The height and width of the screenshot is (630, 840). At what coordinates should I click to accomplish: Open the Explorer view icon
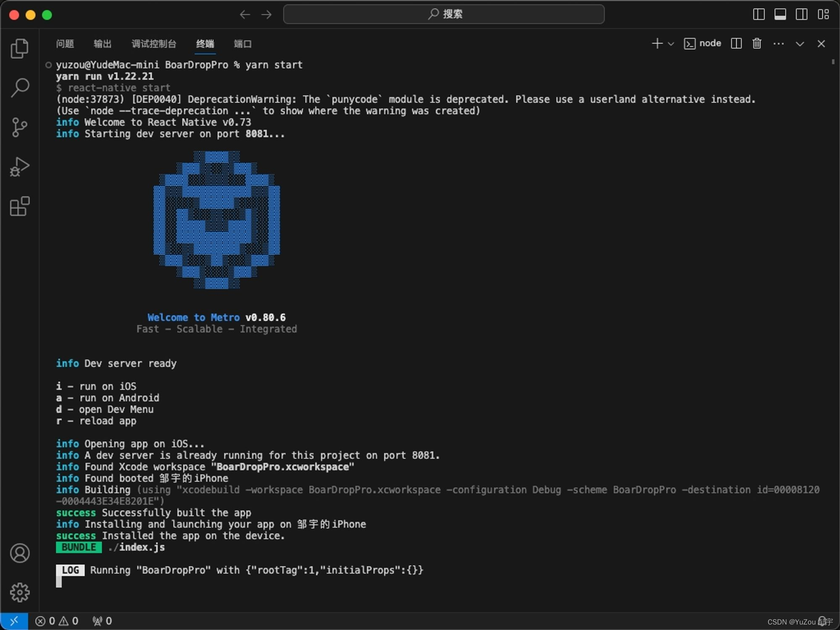click(x=19, y=48)
